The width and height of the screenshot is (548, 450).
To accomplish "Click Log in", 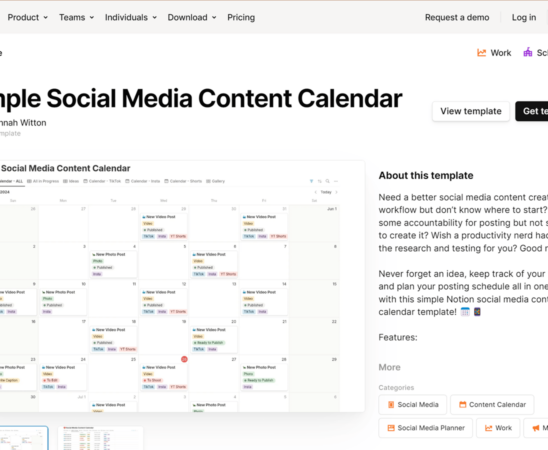I will click(524, 17).
